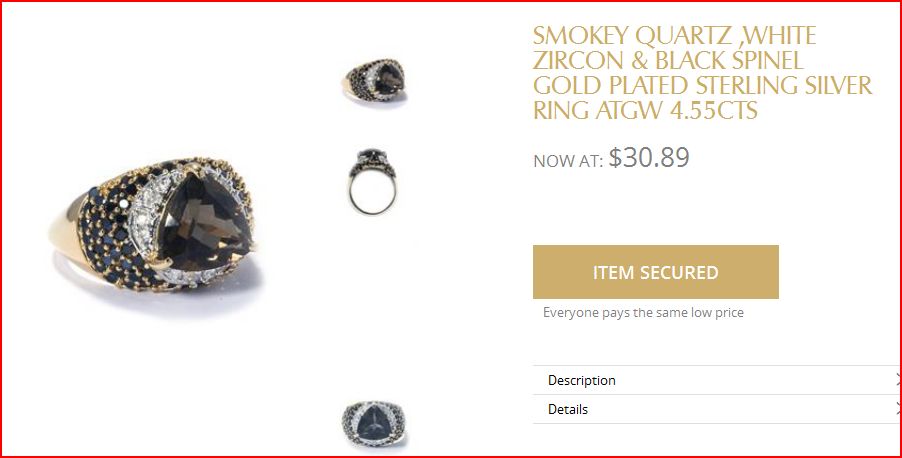Expand the Description section
The image size is (902, 458).
click(717, 380)
